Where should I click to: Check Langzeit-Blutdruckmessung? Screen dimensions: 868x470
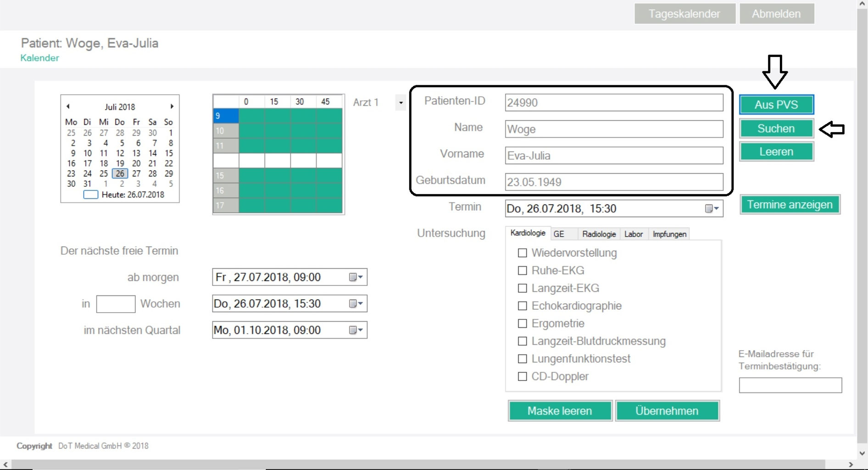[522, 341]
